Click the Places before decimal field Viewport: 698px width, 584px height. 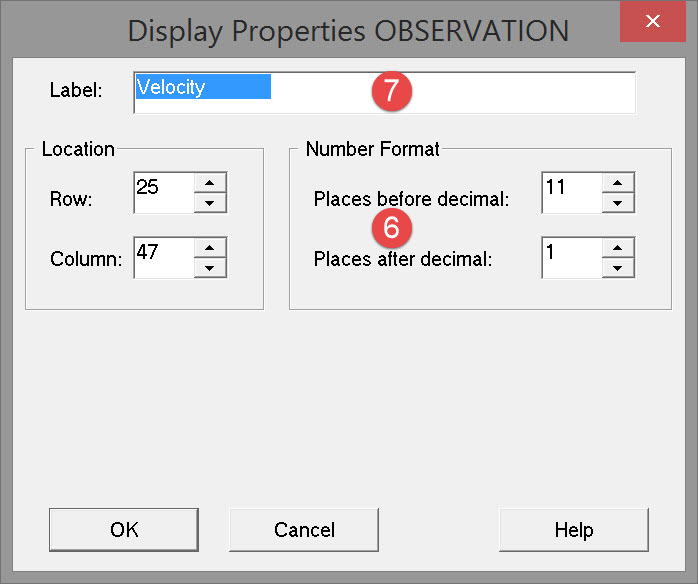(x=571, y=192)
